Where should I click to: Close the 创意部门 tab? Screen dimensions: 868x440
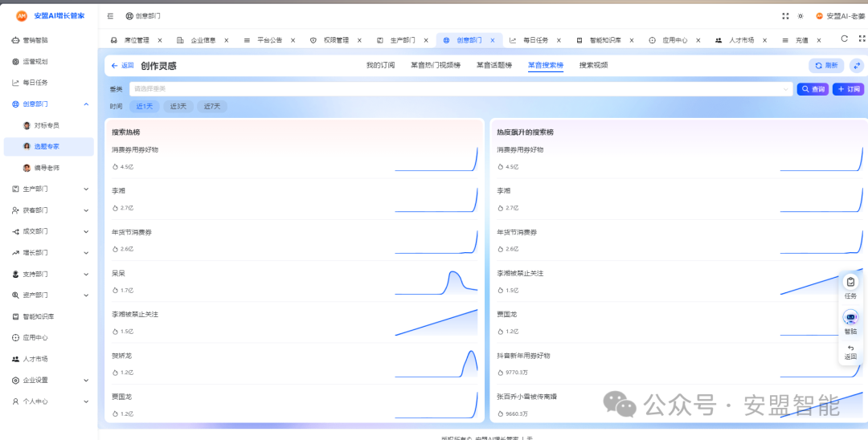(x=492, y=40)
